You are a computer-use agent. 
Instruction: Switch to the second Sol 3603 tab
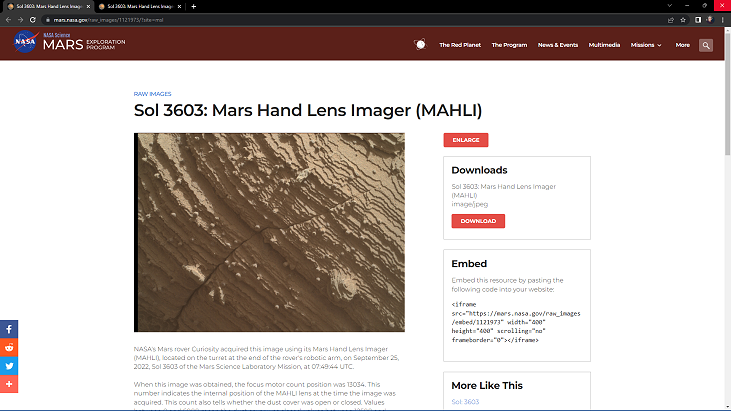click(139, 7)
